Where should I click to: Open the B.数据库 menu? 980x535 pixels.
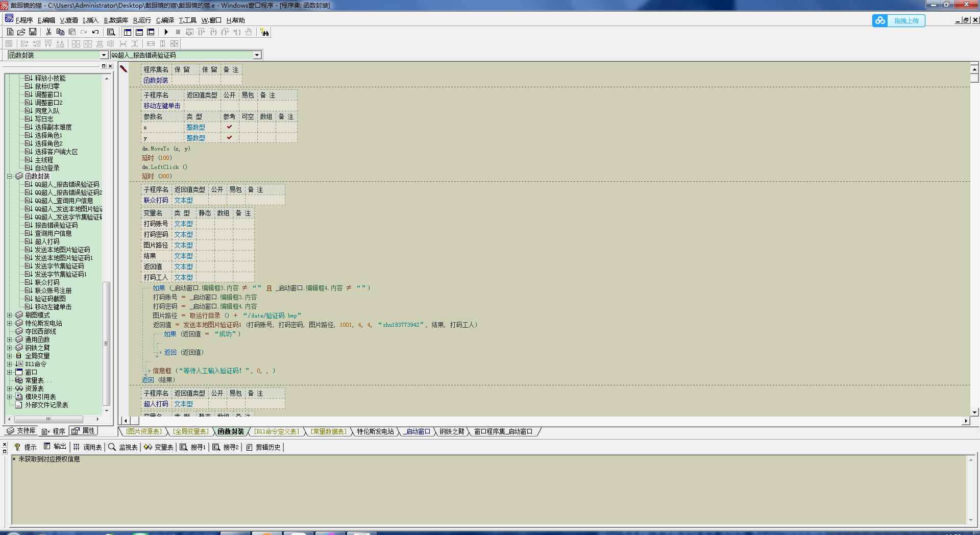[116, 20]
